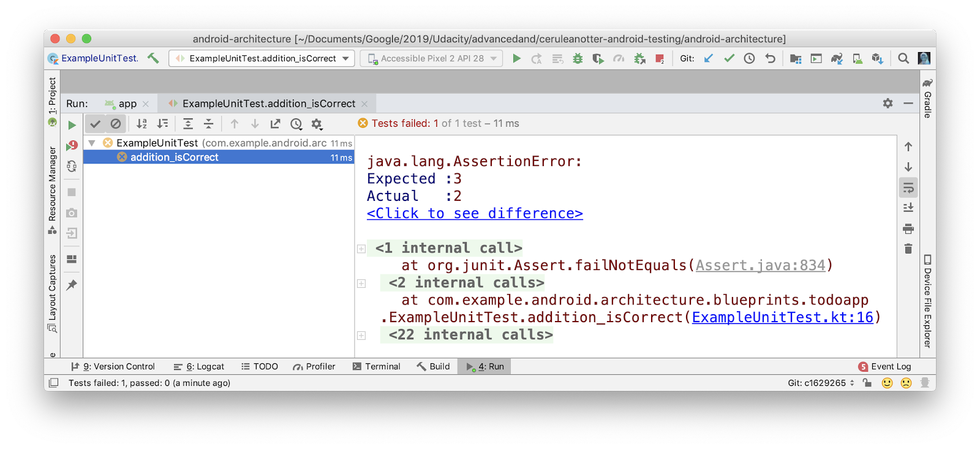Open Run panel settings gear
Viewport: 980px width, 449px height.
point(888,104)
